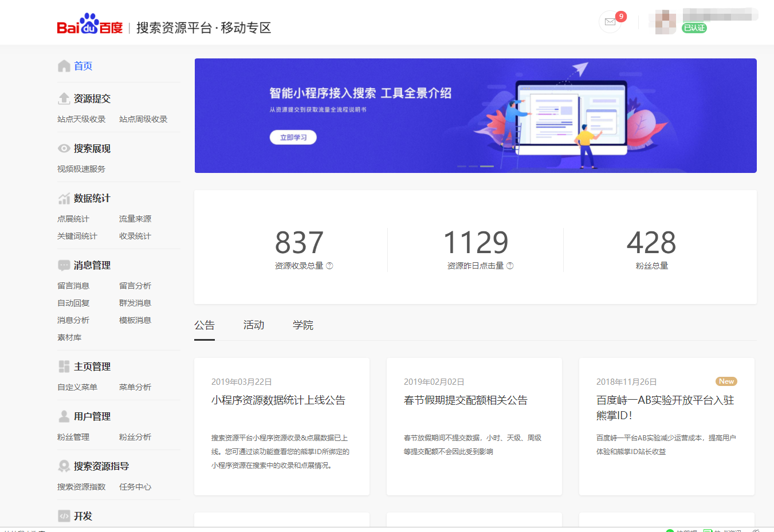Open 留言分析
The height and width of the screenshot is (532, 774).
click(x=135, y=286)
